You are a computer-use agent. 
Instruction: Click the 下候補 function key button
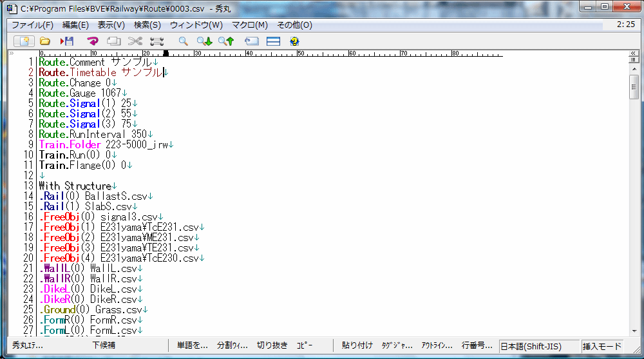tap(104, 345)
